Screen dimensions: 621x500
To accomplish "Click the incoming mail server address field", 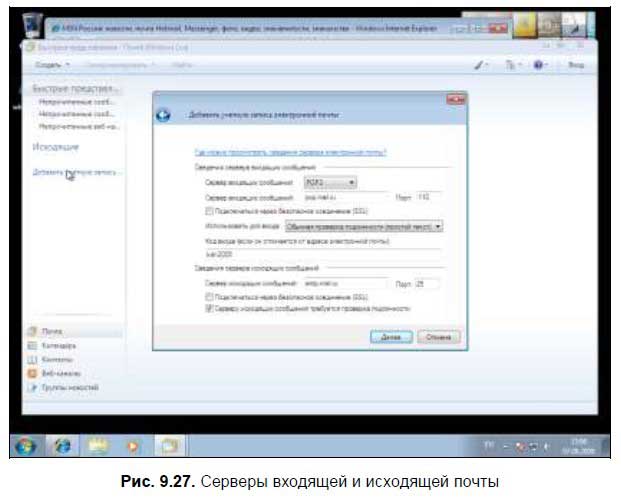I will coord(346,197).
